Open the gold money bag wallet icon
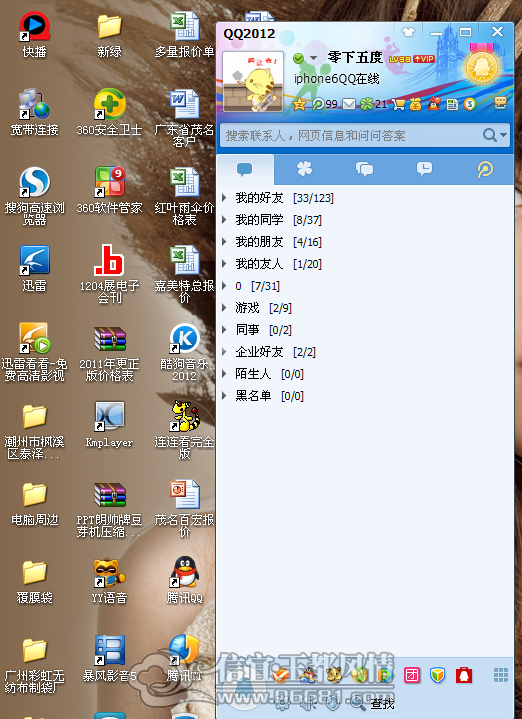The image size is (522, 719). pyautogui.click(x=416, y=105)
